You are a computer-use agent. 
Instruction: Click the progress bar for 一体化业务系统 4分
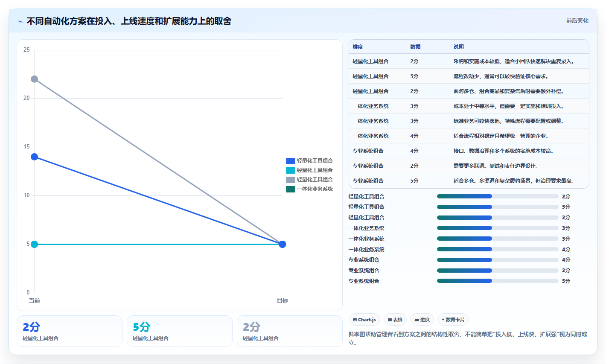tap(498, 249)
